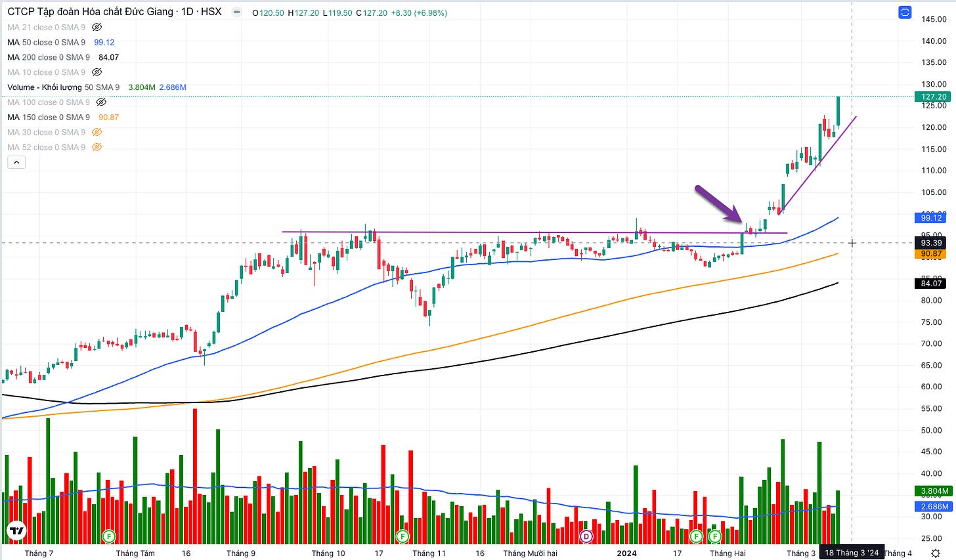Click the green 127.20 last price label on price axis

pos(933,97)
